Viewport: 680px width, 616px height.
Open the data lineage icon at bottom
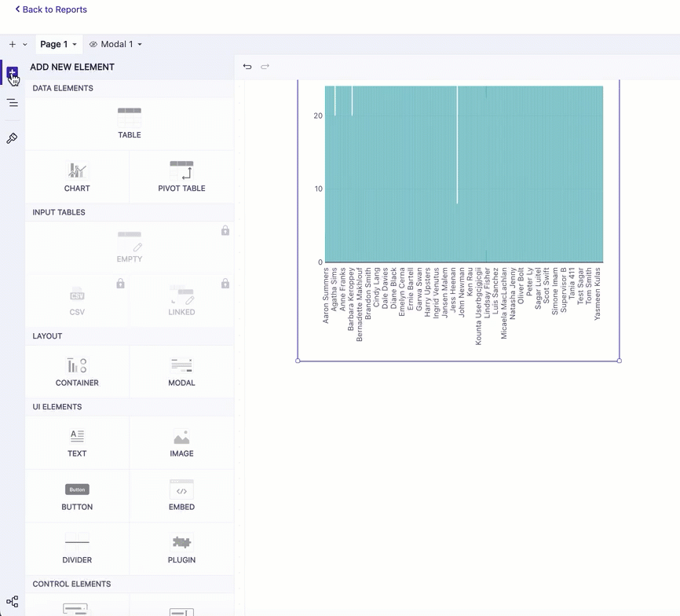12,602
